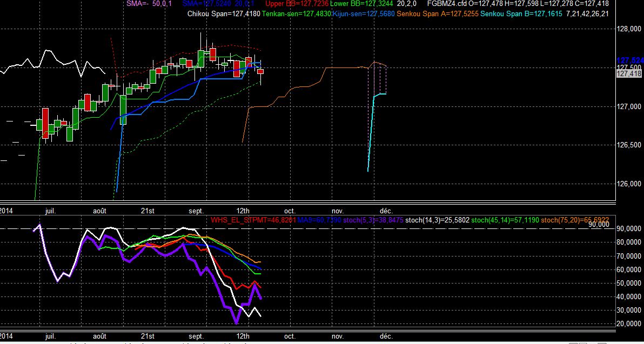Click the 126,000 price axis label
Viewport: 644px width, 344px height.
click(x=629, y=184)
